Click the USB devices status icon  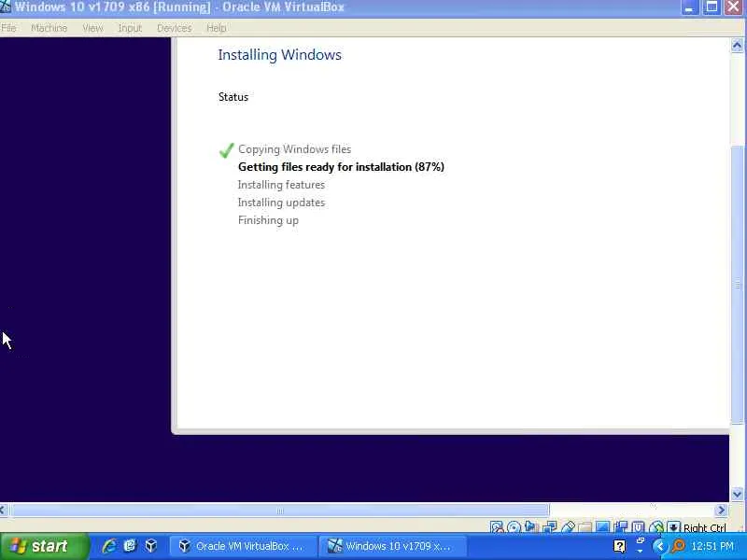point(568,526)
